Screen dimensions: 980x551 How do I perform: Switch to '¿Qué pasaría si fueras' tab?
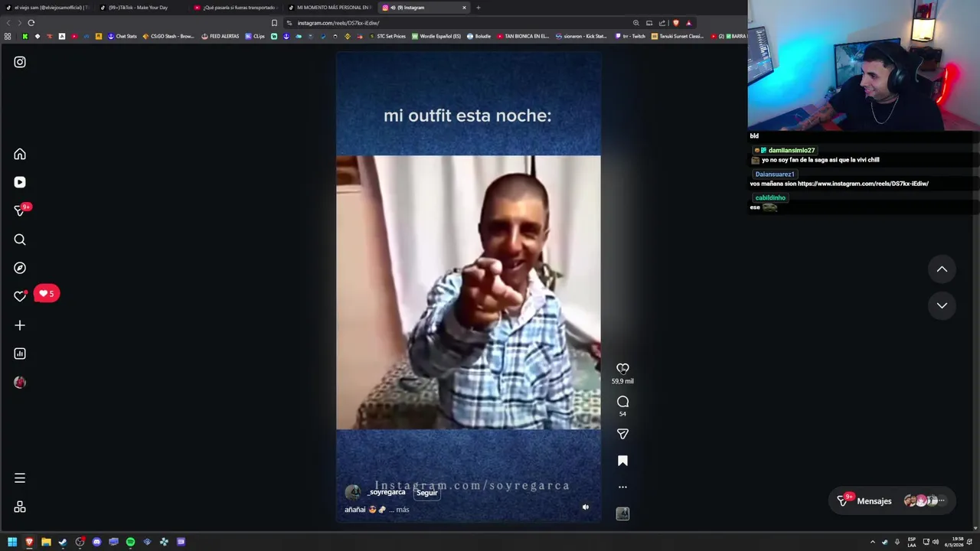[x=235, y=8]
